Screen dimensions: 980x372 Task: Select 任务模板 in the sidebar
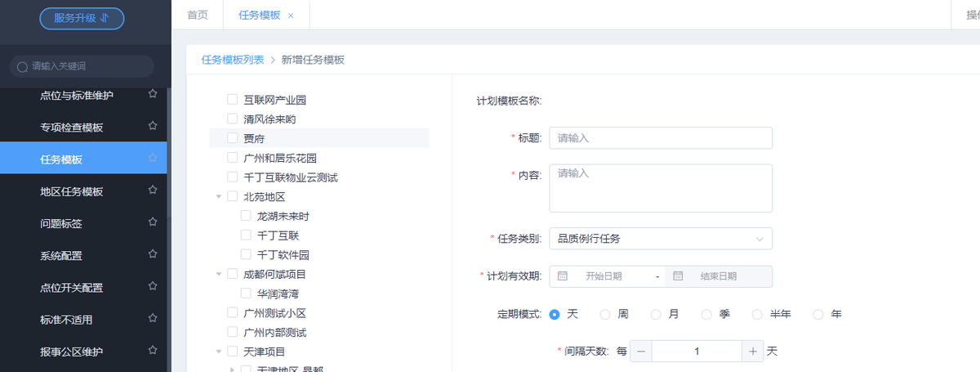[x=83, y=159]
